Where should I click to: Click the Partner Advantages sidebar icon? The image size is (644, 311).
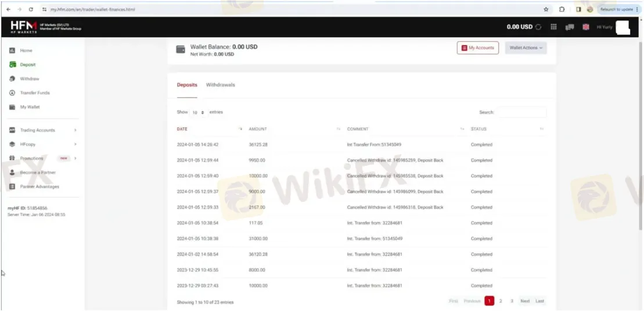click(12, 187)
